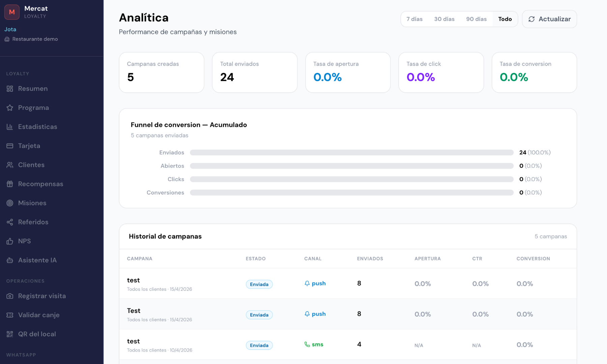The width and height of the screenshot is (607, 364).
Task: Click the Programa star icon
Action: coord(10,108)
